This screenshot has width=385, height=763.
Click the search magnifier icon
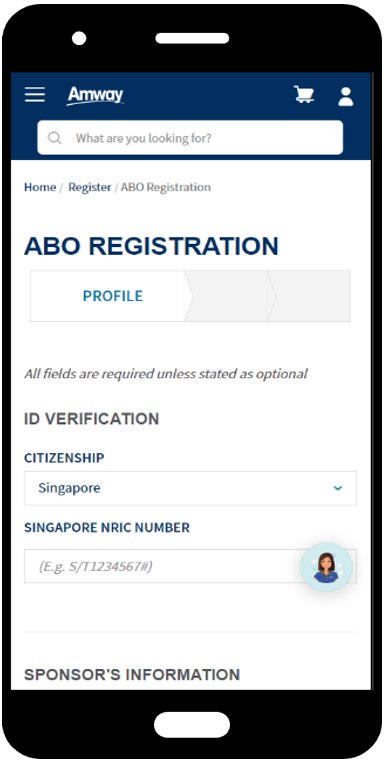pos(55,138)
